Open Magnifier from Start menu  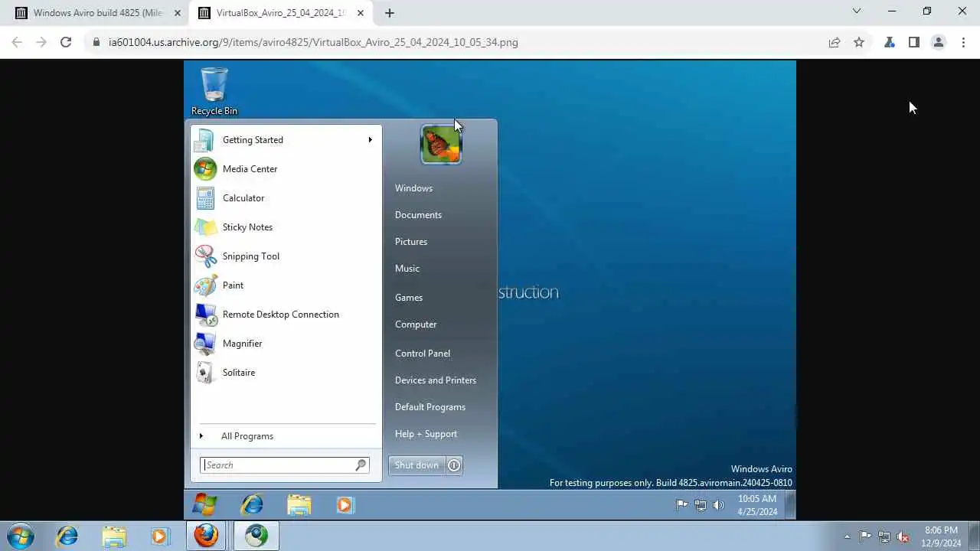click(x=242, y=344)
